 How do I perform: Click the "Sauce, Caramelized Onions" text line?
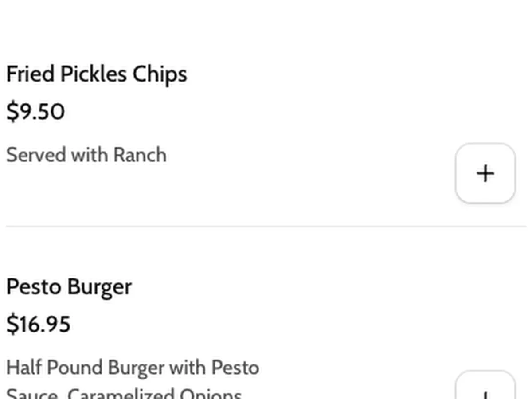click(x=124, y=393)
